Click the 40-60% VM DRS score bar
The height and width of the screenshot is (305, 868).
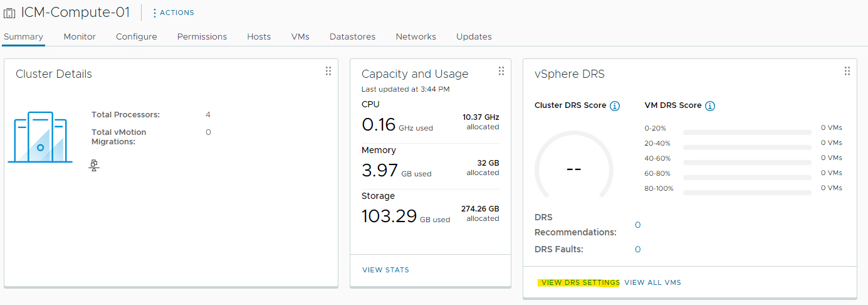click(747, 163)
